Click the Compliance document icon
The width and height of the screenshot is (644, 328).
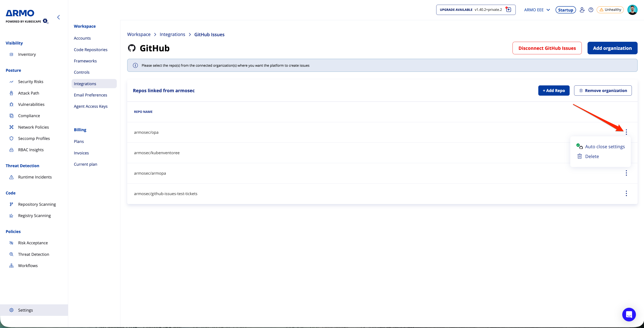(11, 116)
